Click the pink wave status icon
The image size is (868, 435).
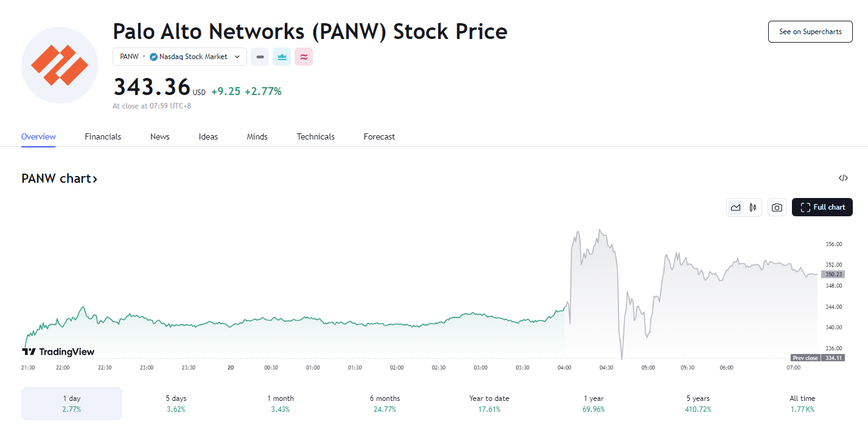[304, 56]
